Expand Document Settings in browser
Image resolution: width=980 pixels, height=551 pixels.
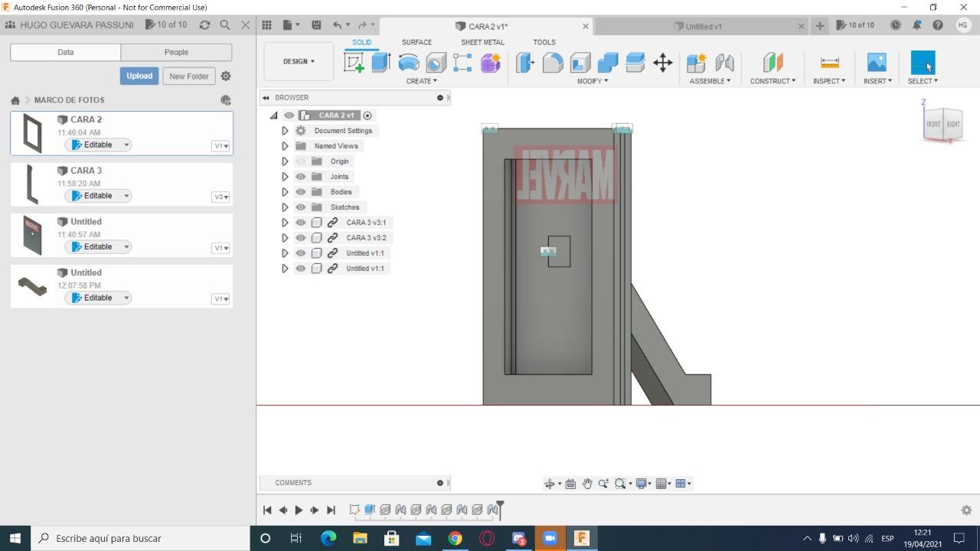(x=285, y=131)
